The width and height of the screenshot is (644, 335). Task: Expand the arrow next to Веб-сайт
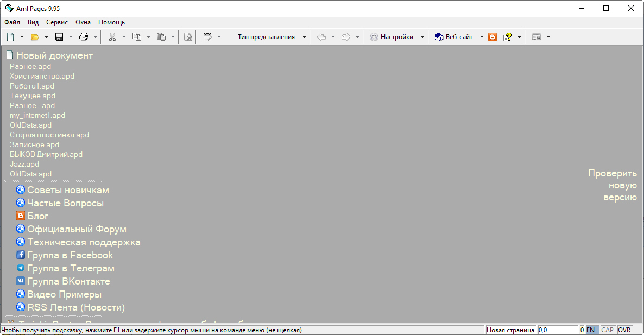[x=482, y=37]
